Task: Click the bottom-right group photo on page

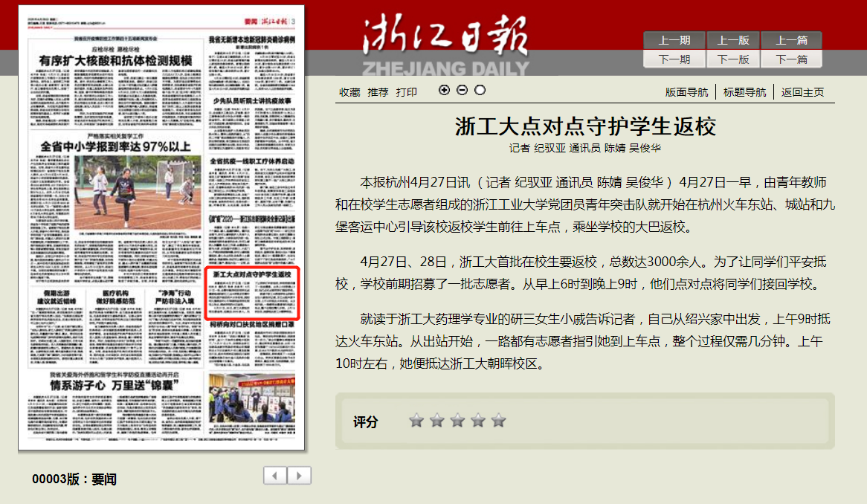Action: [252, 398]
